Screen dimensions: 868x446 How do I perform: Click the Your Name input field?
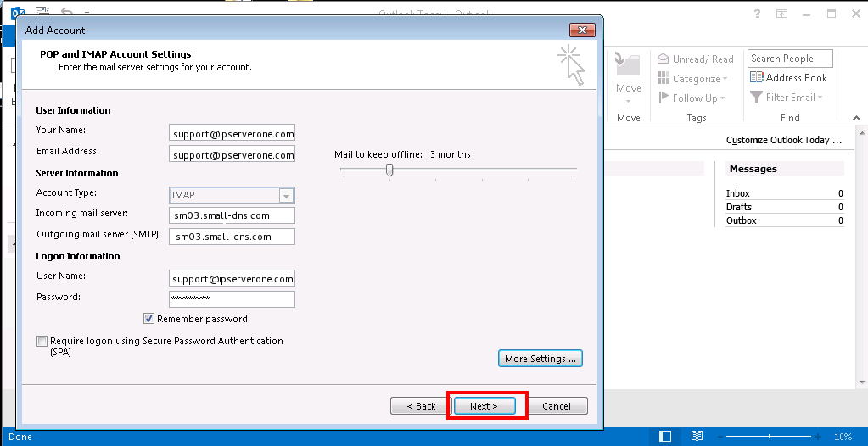[232, 133]
